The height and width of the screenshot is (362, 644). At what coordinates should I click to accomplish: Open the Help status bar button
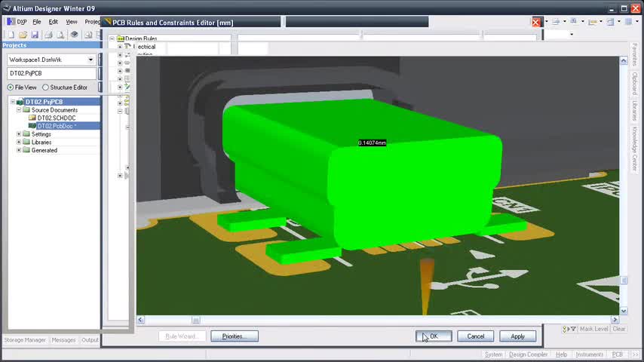pos(562,354)
